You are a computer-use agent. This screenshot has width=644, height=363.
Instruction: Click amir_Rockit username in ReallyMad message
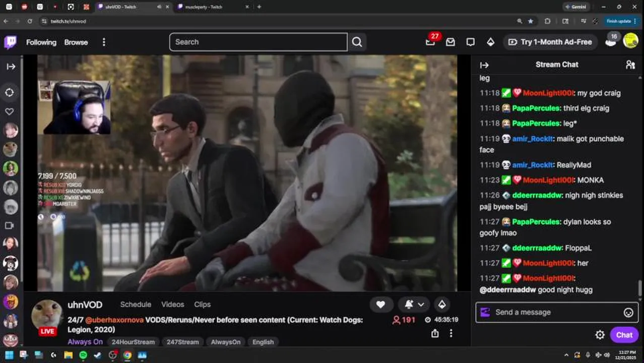533,165
